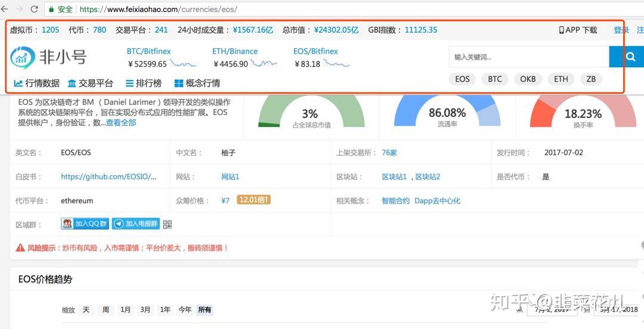Set chart zoom to 所有
Screen dimensions: 644x329
point(205,309)
